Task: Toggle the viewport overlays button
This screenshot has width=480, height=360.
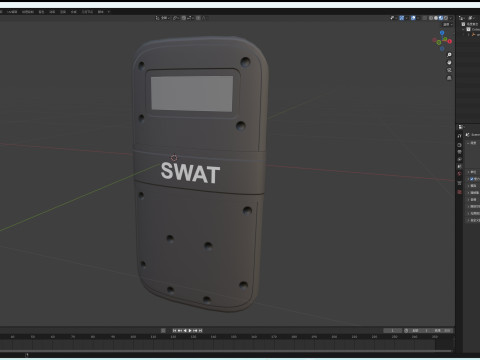Action: point(413,18)
